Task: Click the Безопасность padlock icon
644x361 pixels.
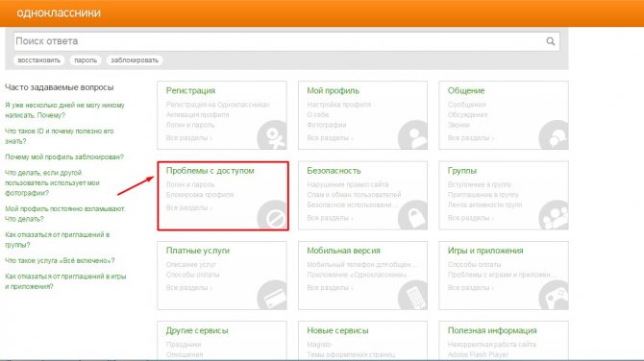Action: [x=412, y=214]
